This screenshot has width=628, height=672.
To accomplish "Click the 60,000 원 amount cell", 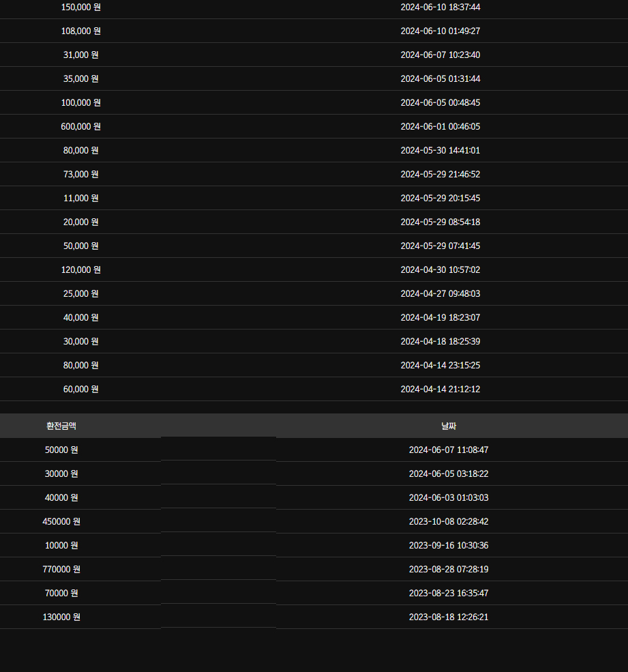I will point(80,389).
